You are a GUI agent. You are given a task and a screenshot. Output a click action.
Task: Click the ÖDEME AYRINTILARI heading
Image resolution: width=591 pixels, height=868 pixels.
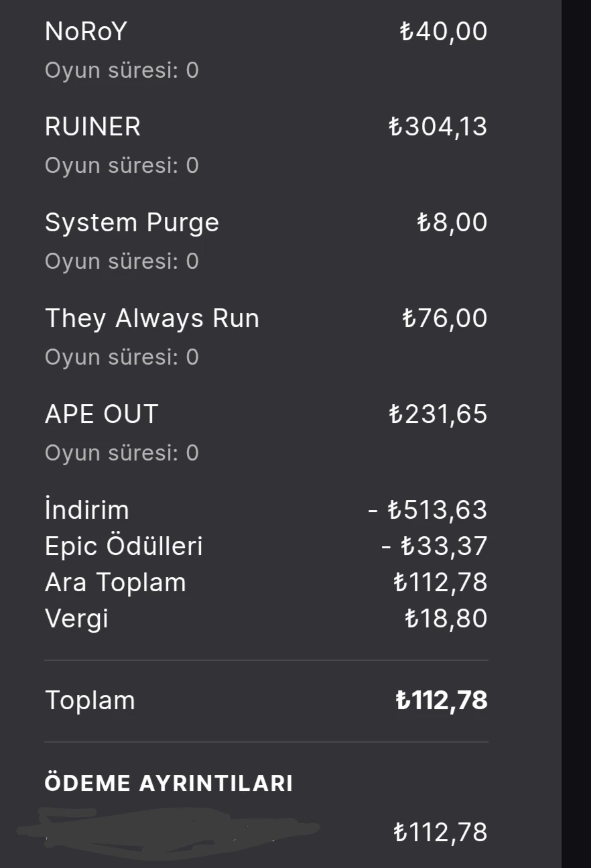click(x=169, y=784)
